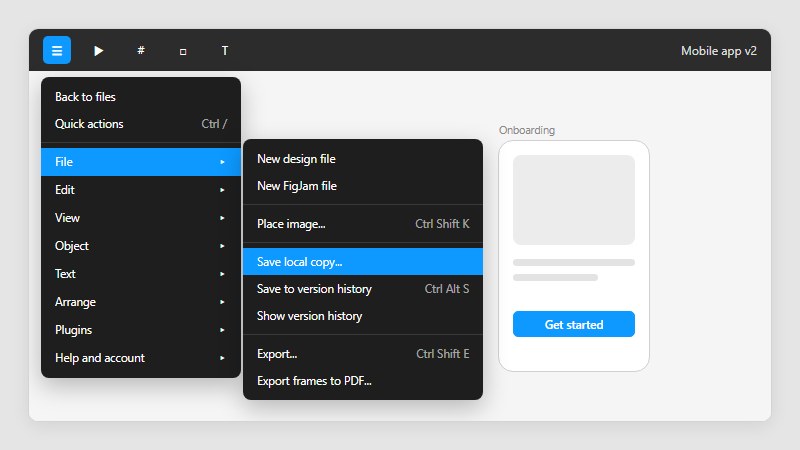
Task: Select the Frame hash tool
Action: pos(141,51)
